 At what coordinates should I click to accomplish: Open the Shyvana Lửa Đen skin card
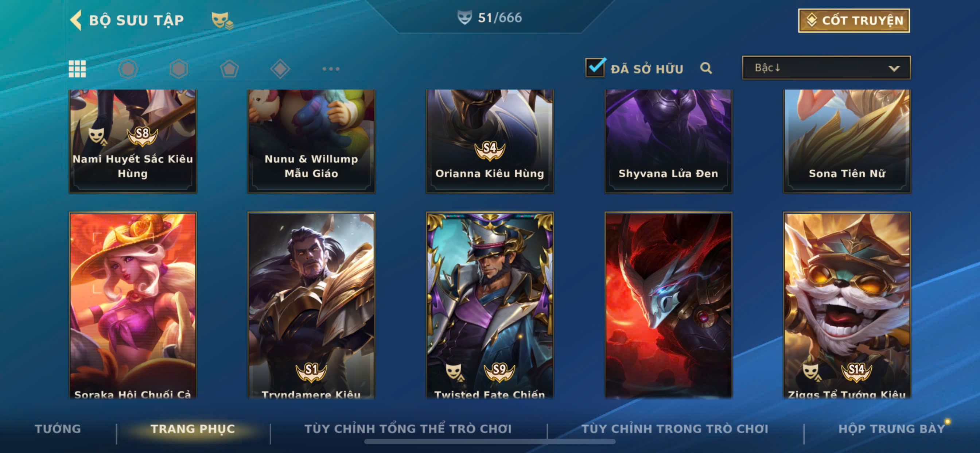coord(668,141)
